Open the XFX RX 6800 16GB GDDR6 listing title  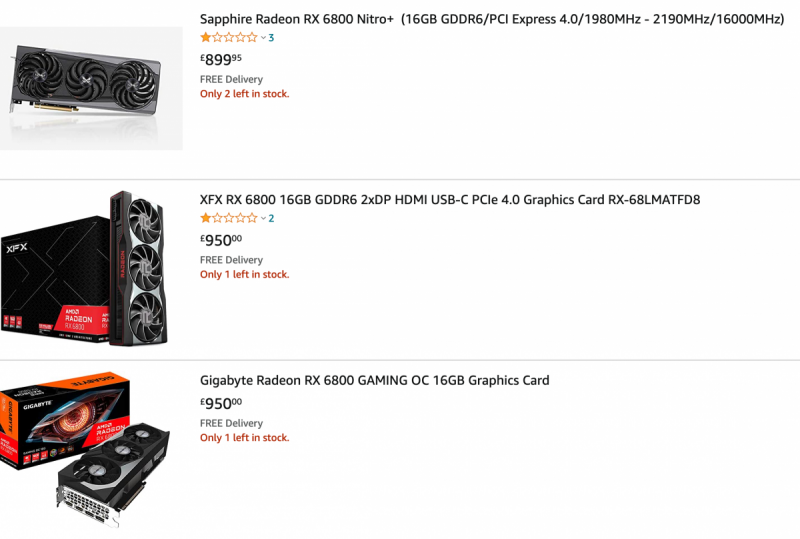[x=450, y=200]
